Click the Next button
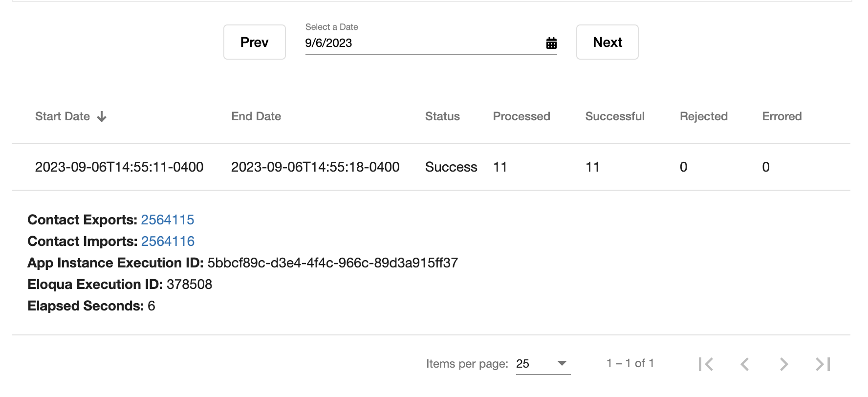The width and height of the screenshot is (868, 397). pyautogui.click(x=607, y=42)
